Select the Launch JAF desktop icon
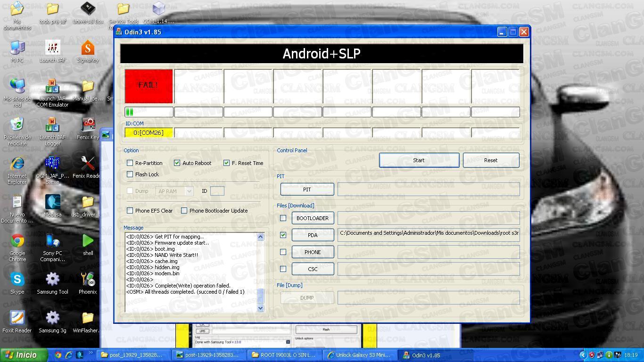Image resolution: width=644 pixels, height=362 pixels. point(52,51)
